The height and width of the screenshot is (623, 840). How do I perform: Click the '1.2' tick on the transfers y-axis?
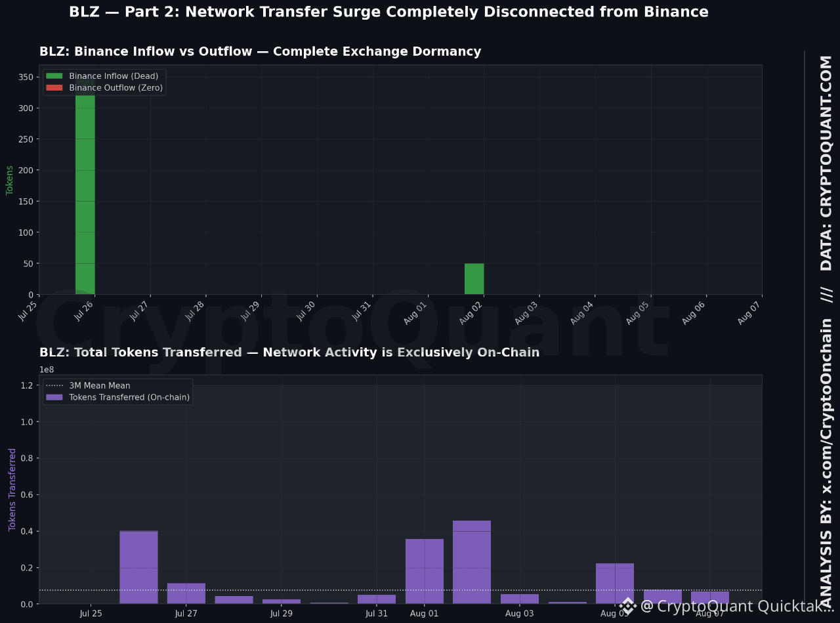click(27, 385)
